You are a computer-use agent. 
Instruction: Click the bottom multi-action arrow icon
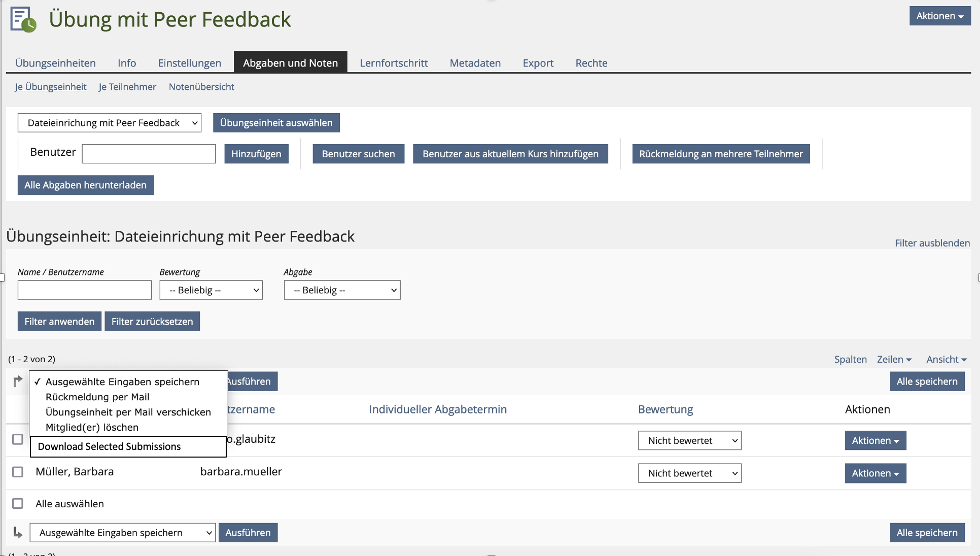18,532
